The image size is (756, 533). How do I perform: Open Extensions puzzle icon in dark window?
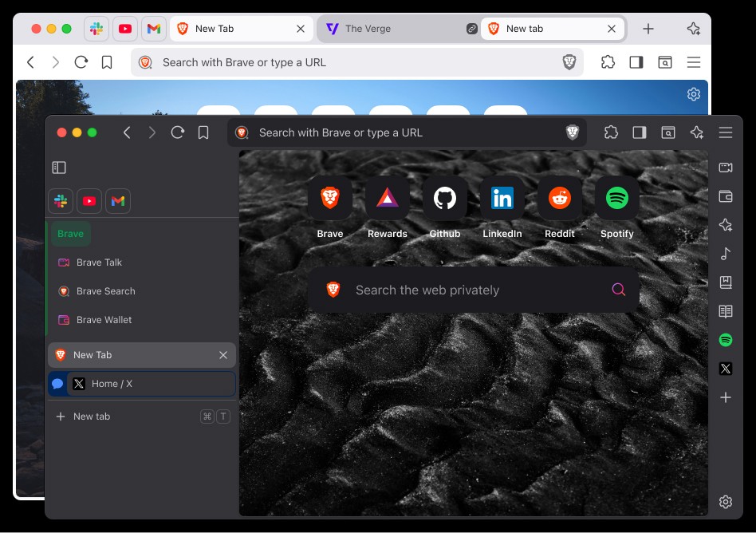[x=611, y=132]
